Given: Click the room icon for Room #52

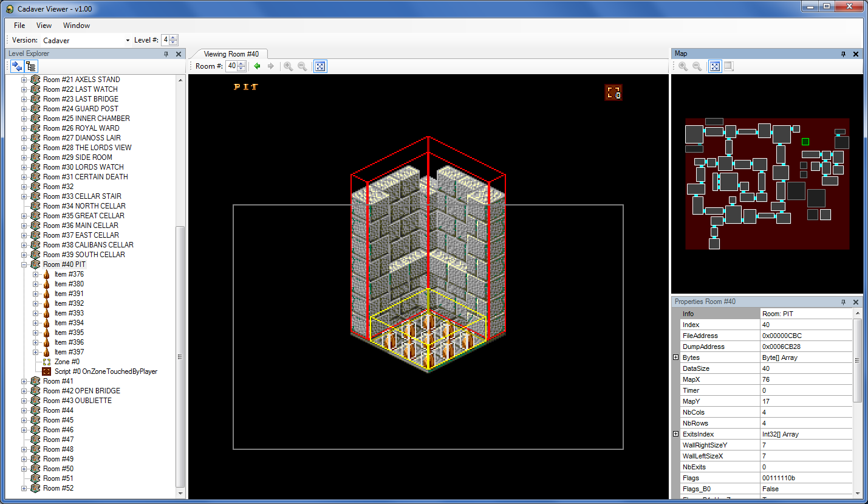Looking at the screenshot, I should (x=36, y=488).
